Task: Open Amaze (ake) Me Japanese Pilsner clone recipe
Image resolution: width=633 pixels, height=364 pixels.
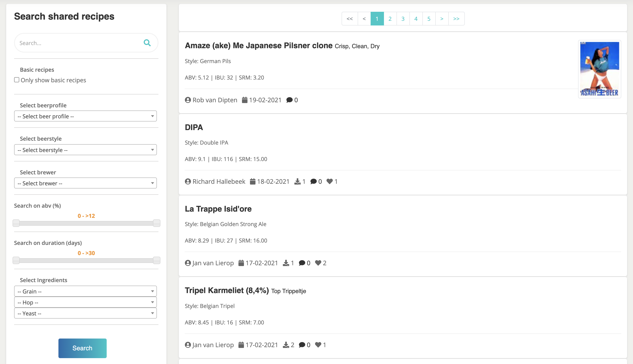Action: coord(259,45)
